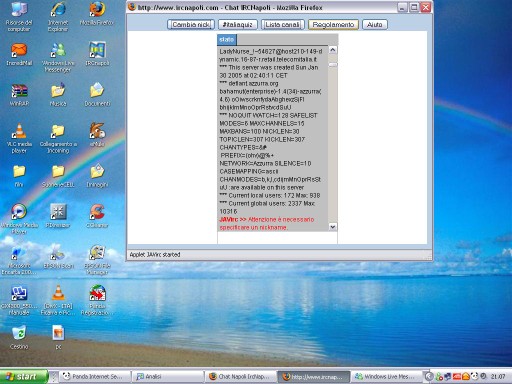Switch to Panda Internet Security taskbar button
Screen dimensions: 512x384
[x=94, y=377]
